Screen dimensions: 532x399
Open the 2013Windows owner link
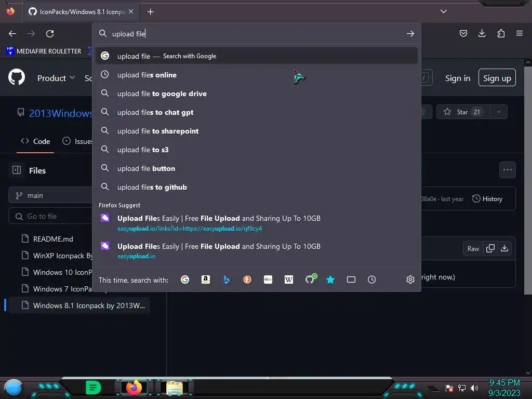coord(60,113)
